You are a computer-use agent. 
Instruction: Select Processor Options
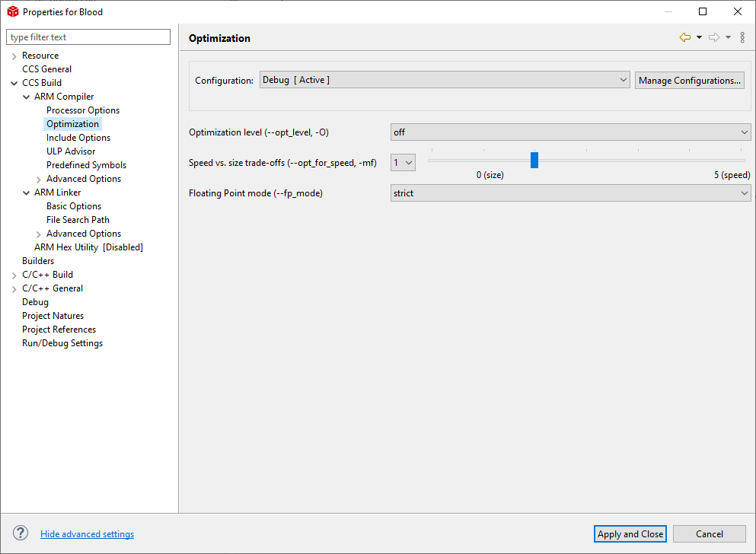83,110
